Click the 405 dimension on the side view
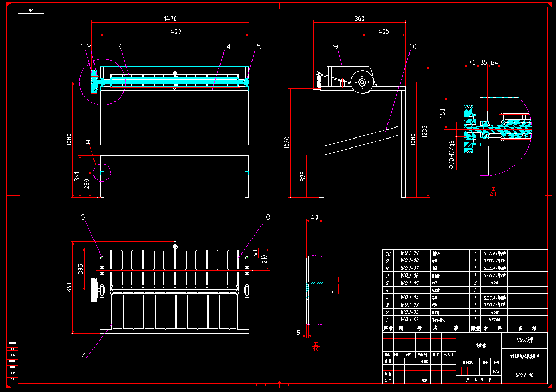 384,31
